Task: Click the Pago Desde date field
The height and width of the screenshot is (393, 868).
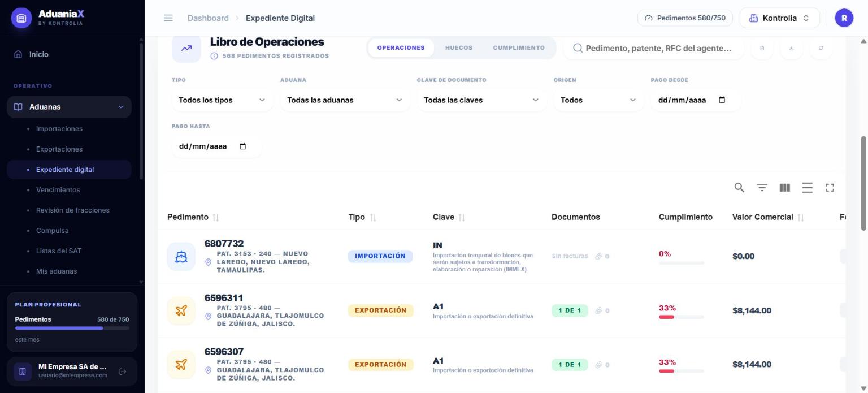Action: pyautogui.click(x=696, y=100)
